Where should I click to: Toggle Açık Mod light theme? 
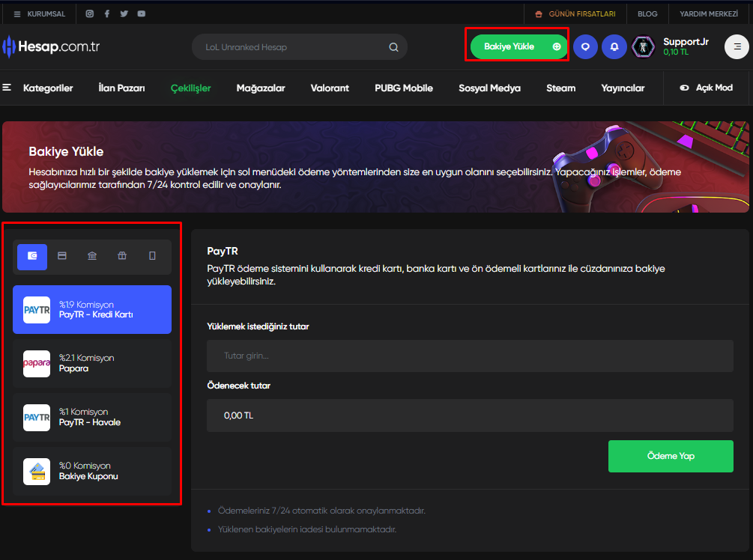(706, 88)
